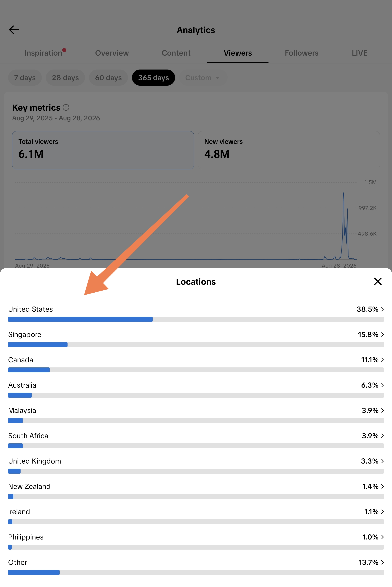Image resolution: width=392 pixels, height=587 pixels.
Task: Switch to the Overview tab
Action: click(112, 53)
